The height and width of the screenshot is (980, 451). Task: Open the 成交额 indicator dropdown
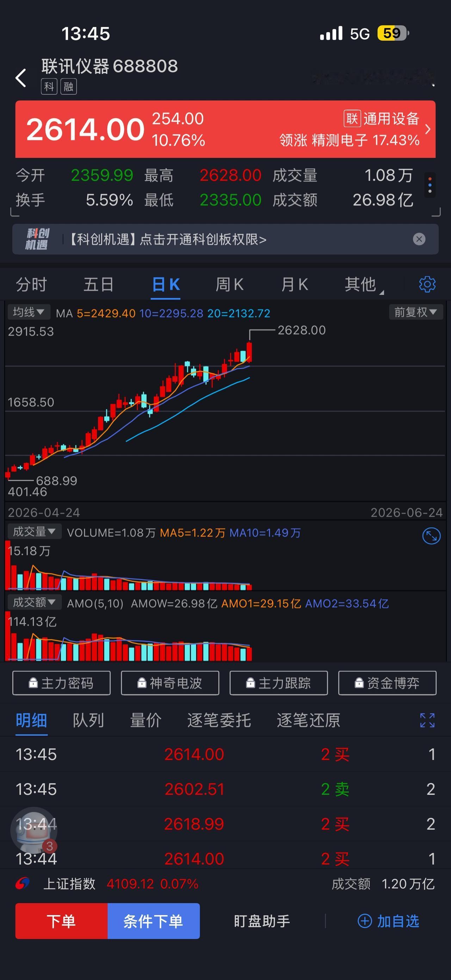click(x=34, y=602)
